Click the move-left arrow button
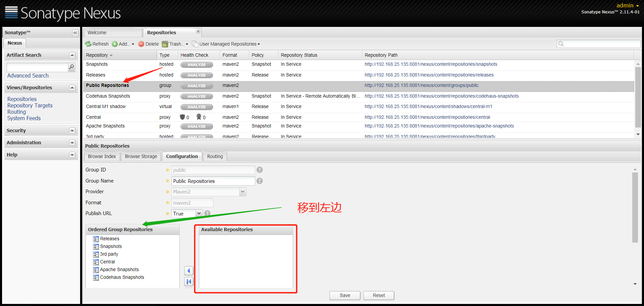 [x=189, y=270]
